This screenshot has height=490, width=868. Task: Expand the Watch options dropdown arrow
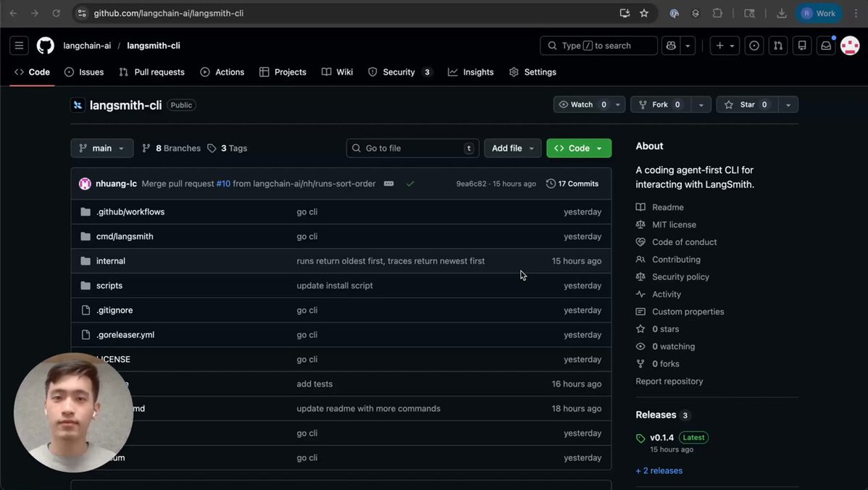[x=618, y=104]
